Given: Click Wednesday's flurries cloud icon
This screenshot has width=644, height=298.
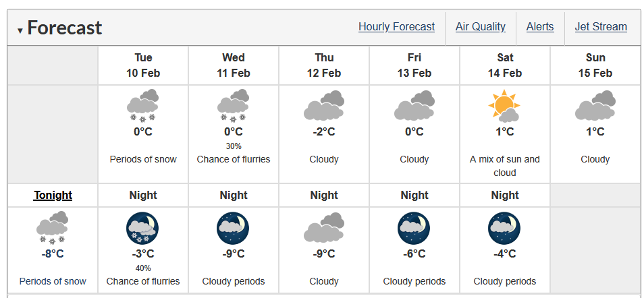Looking at the screenshot, I should tap(234, 106).
